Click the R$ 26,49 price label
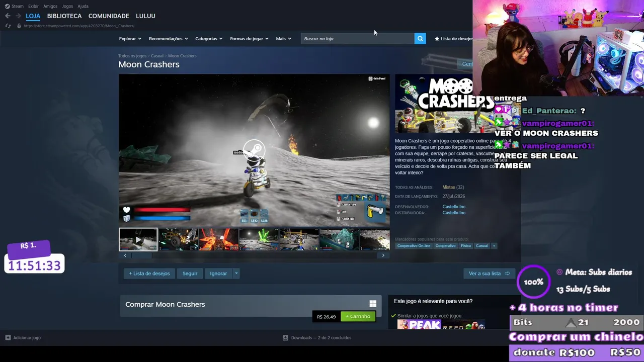 pos(327,317)
